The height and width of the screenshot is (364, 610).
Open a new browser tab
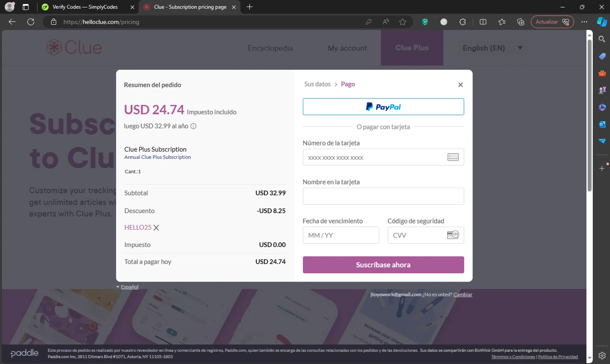pyautogui.click(x=250, y=7)
